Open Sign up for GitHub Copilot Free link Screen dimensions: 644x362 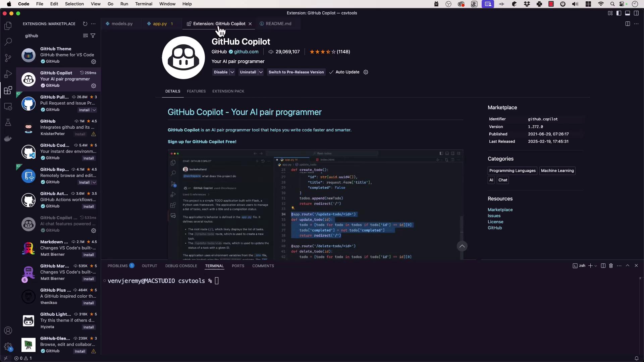click(x=202, y=141)
